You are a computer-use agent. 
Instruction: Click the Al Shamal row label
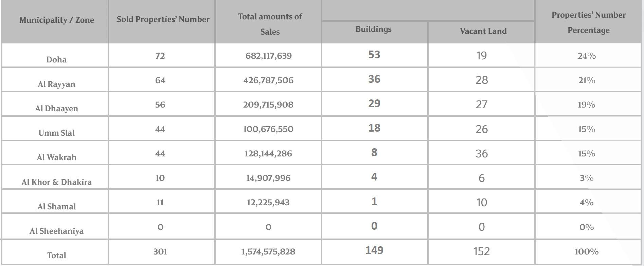click(56, 207)
